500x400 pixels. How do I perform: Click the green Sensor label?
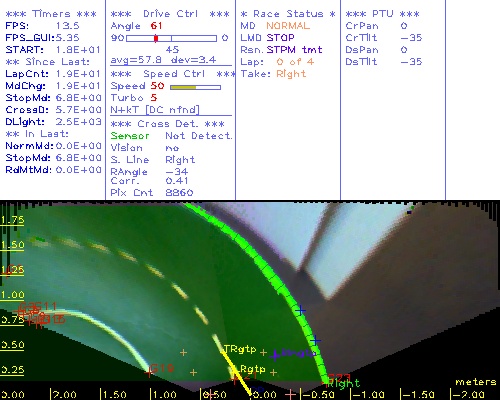coord(130,136)
